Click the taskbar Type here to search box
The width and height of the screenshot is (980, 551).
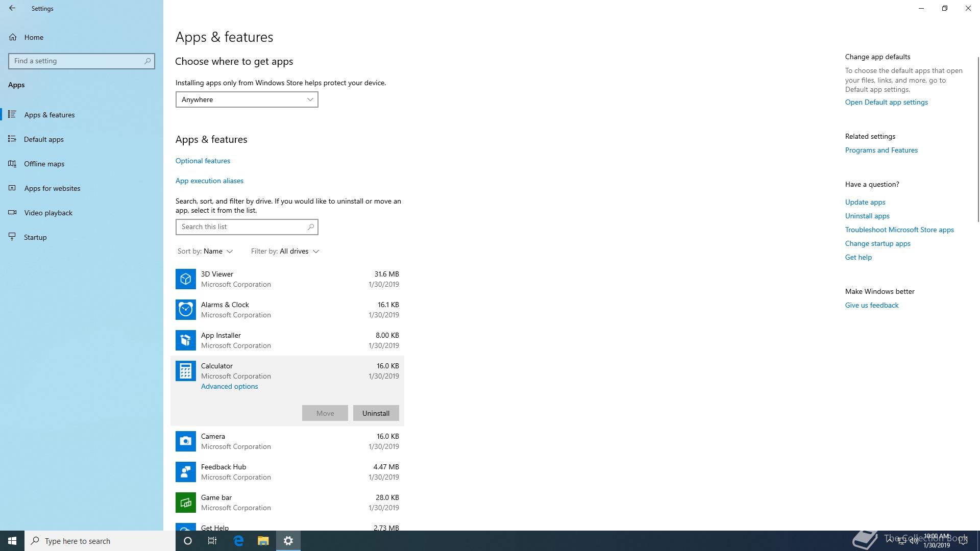(x=100, y=541)
